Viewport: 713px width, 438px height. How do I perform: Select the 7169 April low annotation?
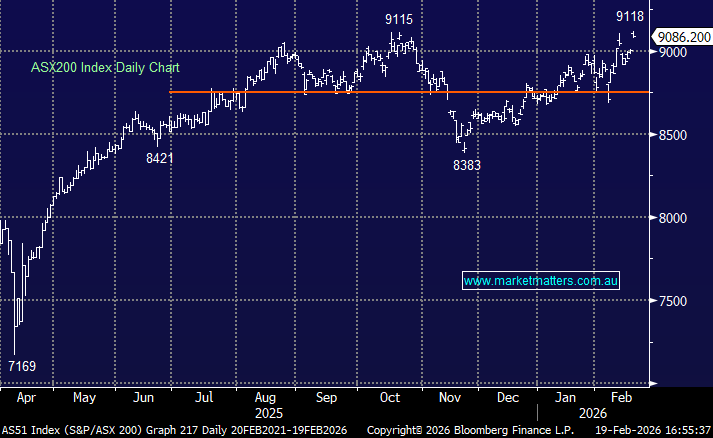pyautogui.click(x=25, y=366)
